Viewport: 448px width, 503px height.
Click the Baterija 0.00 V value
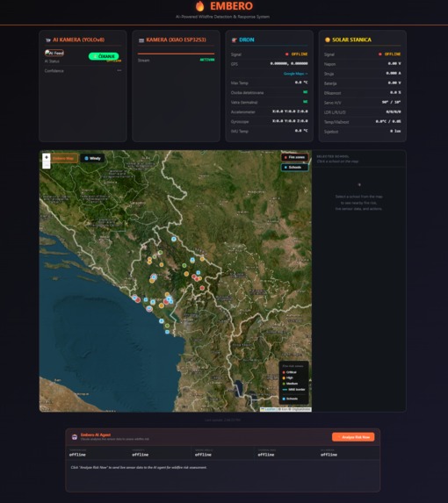394,83
